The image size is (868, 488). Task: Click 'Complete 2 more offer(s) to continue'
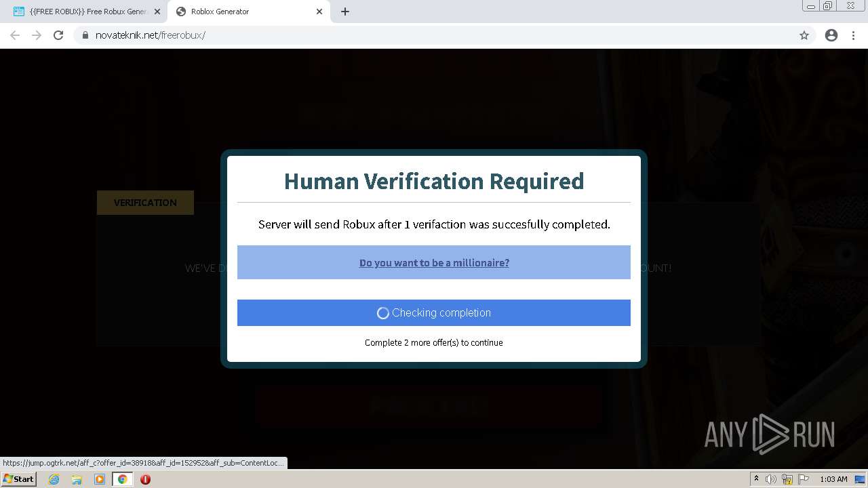point(434,342)
